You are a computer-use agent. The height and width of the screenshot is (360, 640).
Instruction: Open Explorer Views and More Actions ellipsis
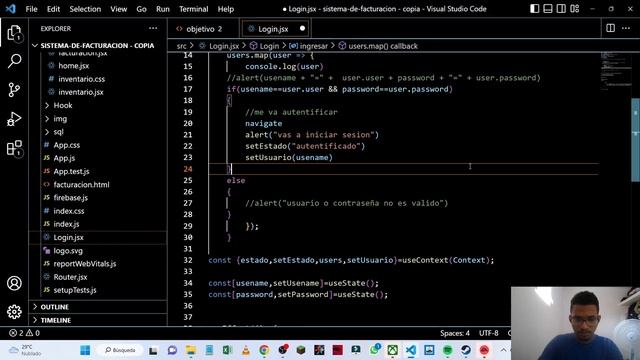coord(153,28)
